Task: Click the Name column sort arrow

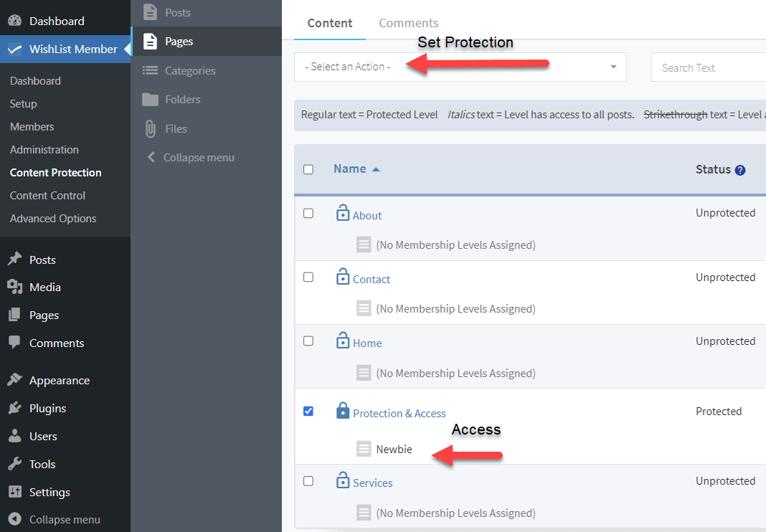Action: [376, 169]
